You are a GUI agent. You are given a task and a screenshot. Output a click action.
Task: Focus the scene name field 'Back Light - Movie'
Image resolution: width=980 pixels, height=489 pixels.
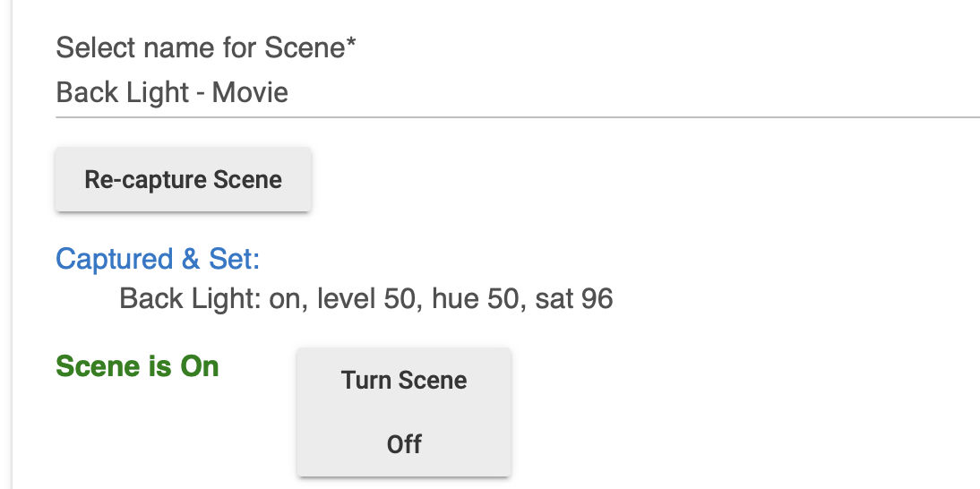coord(518,92)
